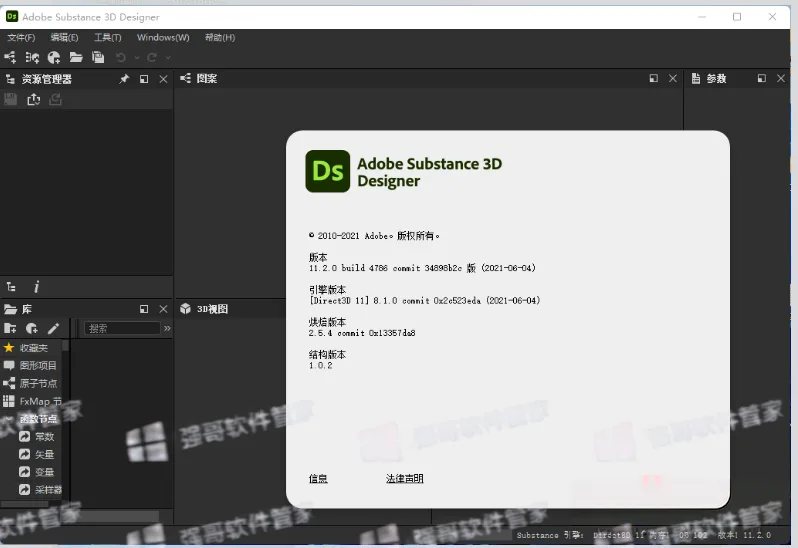The height and width of the screenshot is (548, 798).
Task: Click the tree view icon below explorer
Action: click(11, 287)
